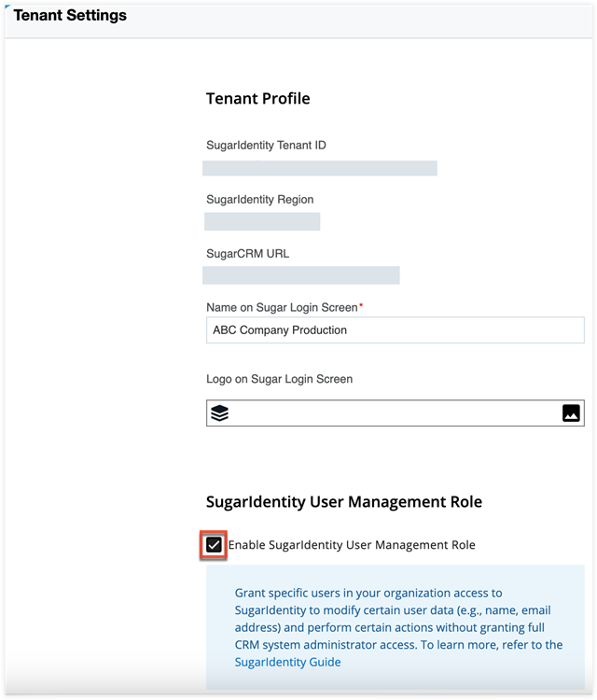Click the red required asterisk beside Name label
The width and height of the screenshot is (597, 700).
(x=361, y=305)
